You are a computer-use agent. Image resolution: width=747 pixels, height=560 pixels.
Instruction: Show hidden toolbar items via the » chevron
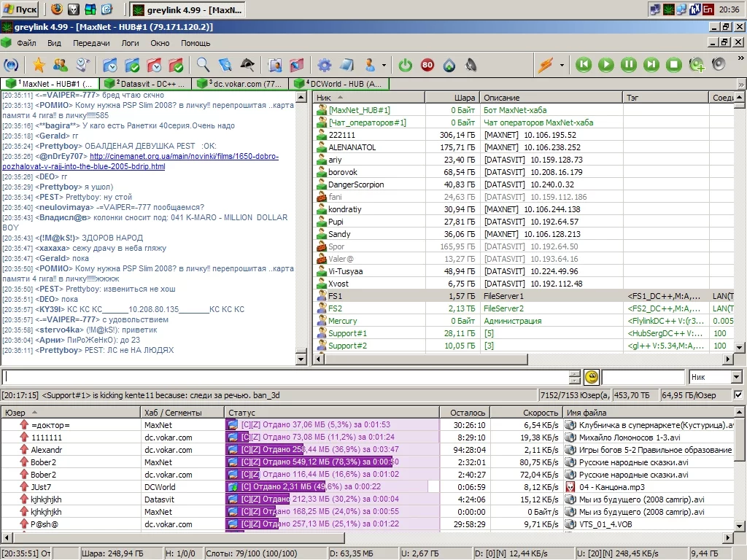[x=740, y=58]
